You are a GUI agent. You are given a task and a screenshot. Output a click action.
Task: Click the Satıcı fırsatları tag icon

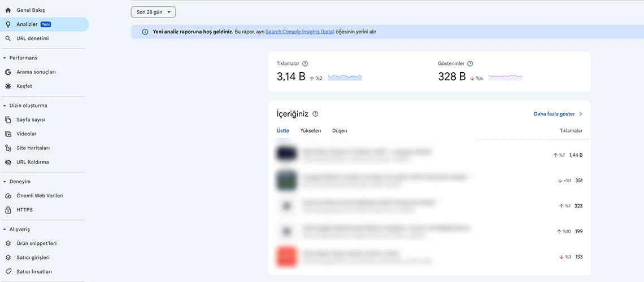8,272
